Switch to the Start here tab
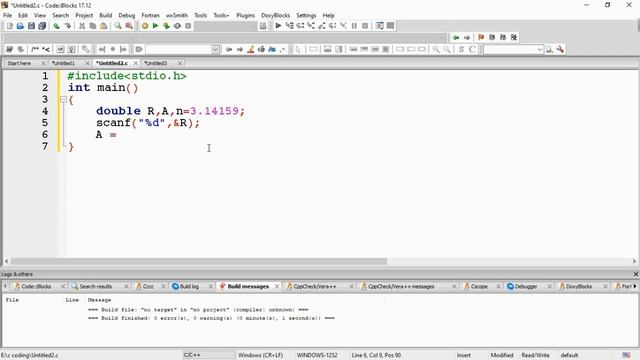This screenshot has width=640, height=360. coord(19,63)
